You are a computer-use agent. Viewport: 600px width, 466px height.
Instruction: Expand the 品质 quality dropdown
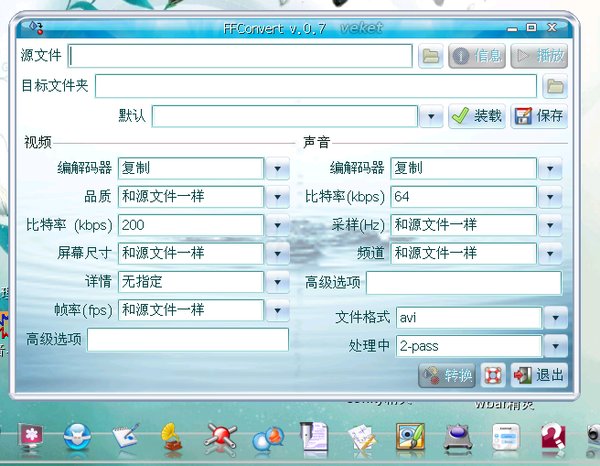(277, 197)
